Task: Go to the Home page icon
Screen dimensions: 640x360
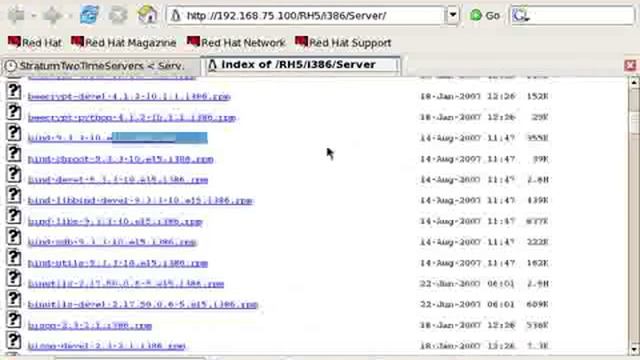Action: [147, 15]
